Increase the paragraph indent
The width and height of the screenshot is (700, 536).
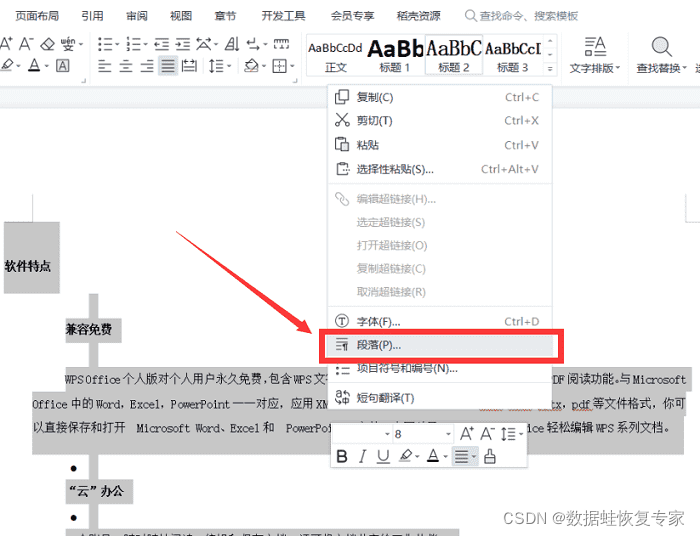(x=183, y=44)
